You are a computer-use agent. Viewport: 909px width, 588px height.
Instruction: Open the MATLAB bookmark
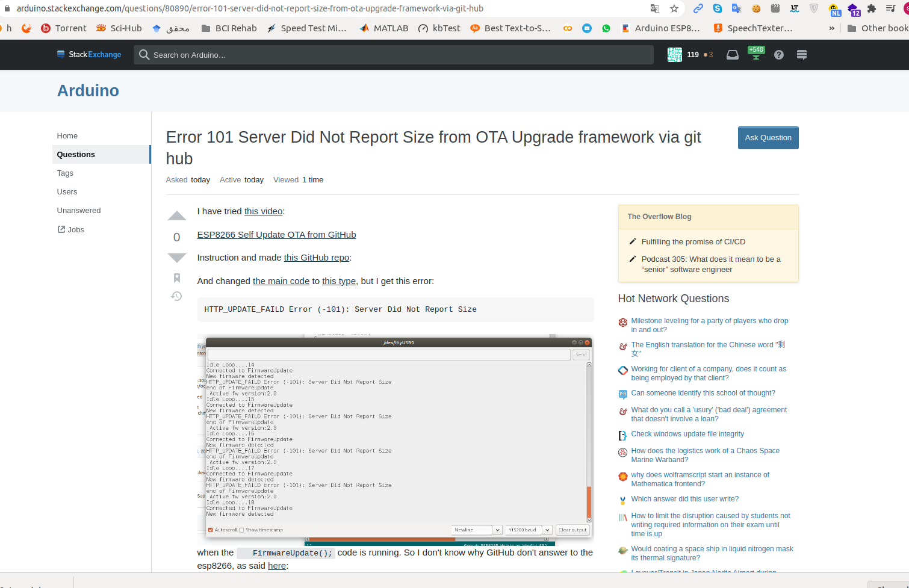(x=383, y=28)
